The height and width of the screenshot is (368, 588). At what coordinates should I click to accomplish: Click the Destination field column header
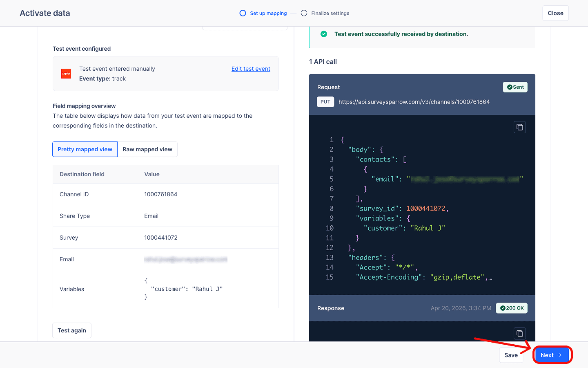[82, 174]
